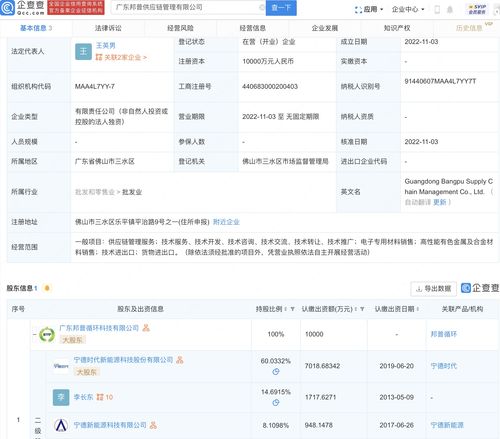Filter the 持股比例 column with funnel icon
The width and height of the screenshot is (500, 439).
pos(292,309)
